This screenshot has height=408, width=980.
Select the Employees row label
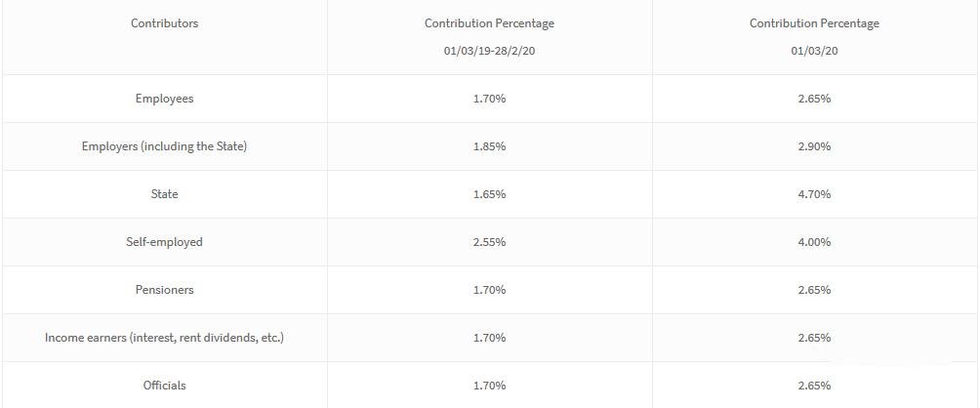pos(164,99)
